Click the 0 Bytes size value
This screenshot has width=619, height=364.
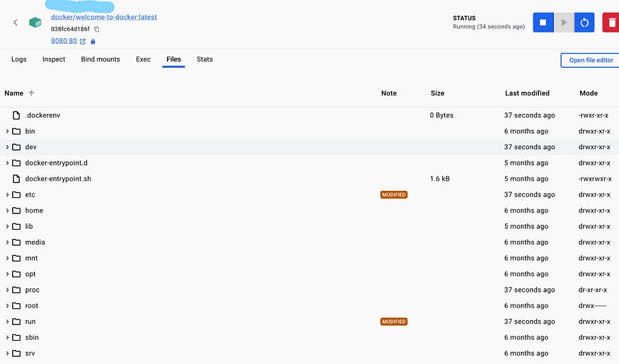point(441,115)
